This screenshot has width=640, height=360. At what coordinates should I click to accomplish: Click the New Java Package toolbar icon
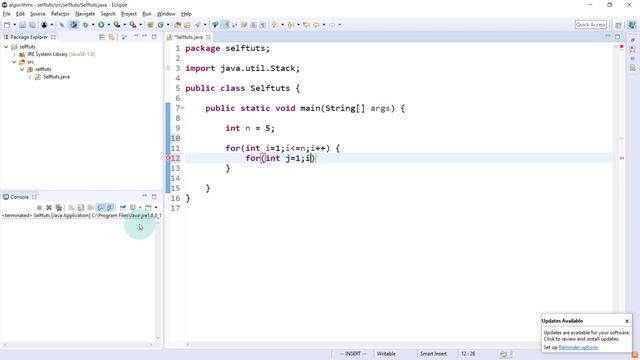point(150,25)
